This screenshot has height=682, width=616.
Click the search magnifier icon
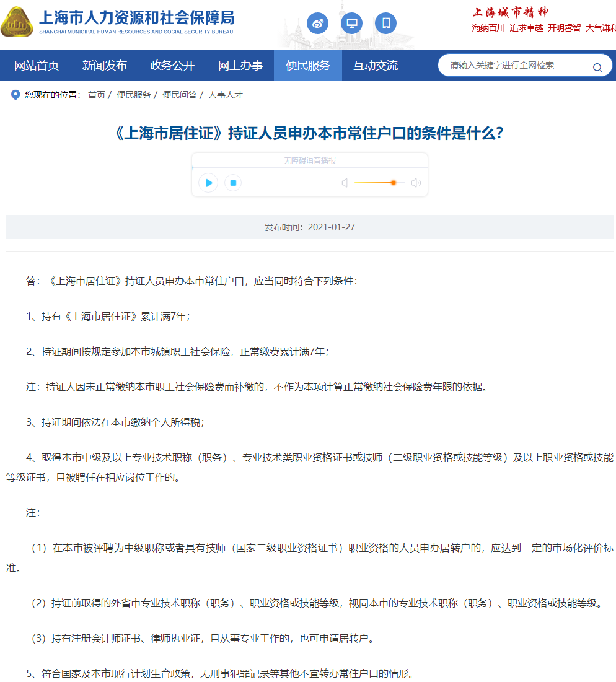pyautogui.click(x=597, y=68)
